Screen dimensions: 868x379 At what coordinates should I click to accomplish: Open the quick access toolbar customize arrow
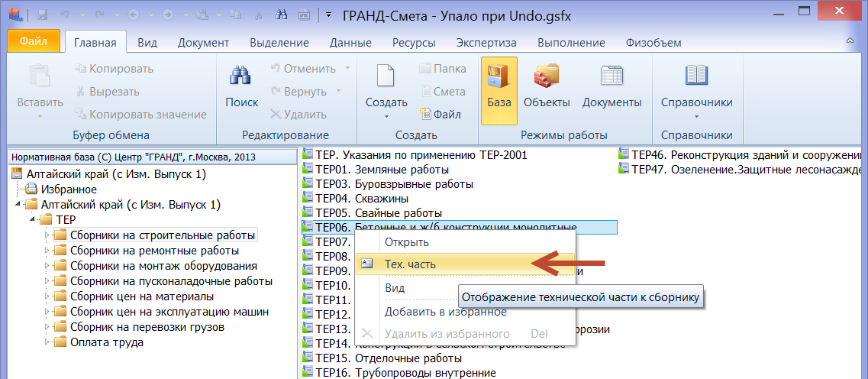[x=329, y=15]
